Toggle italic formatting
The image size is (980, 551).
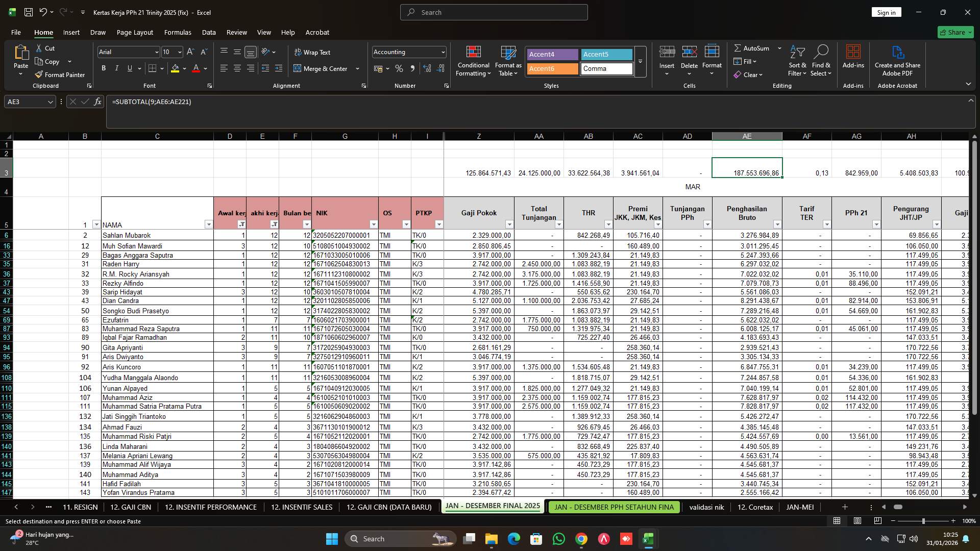coord(116,68)
